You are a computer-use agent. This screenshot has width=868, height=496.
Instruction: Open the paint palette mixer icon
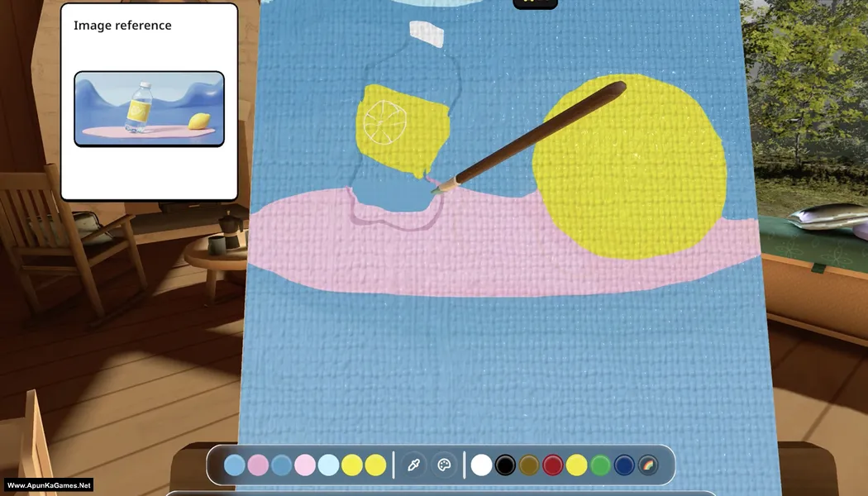click(445, 465)
